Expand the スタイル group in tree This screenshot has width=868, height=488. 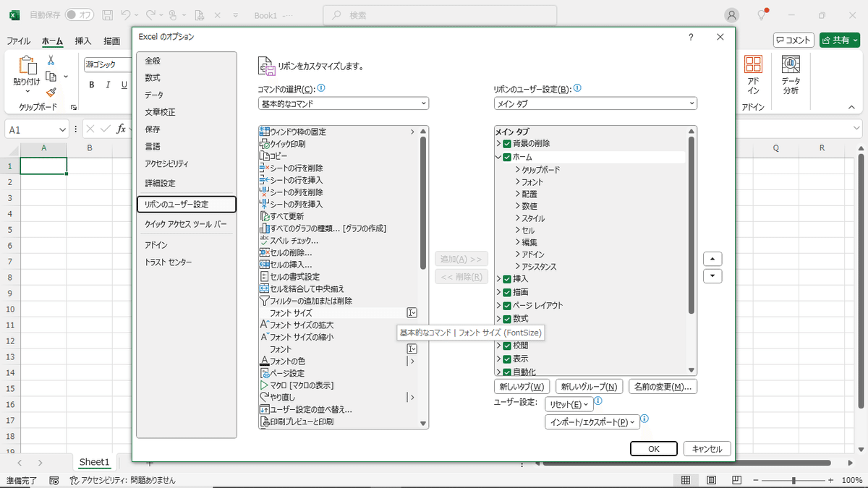pos(518,218)
